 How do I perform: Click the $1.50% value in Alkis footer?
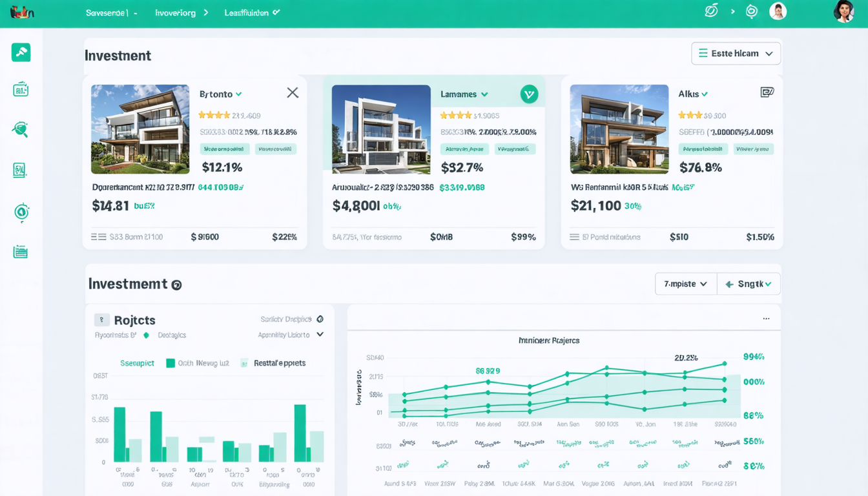(760, 237)
